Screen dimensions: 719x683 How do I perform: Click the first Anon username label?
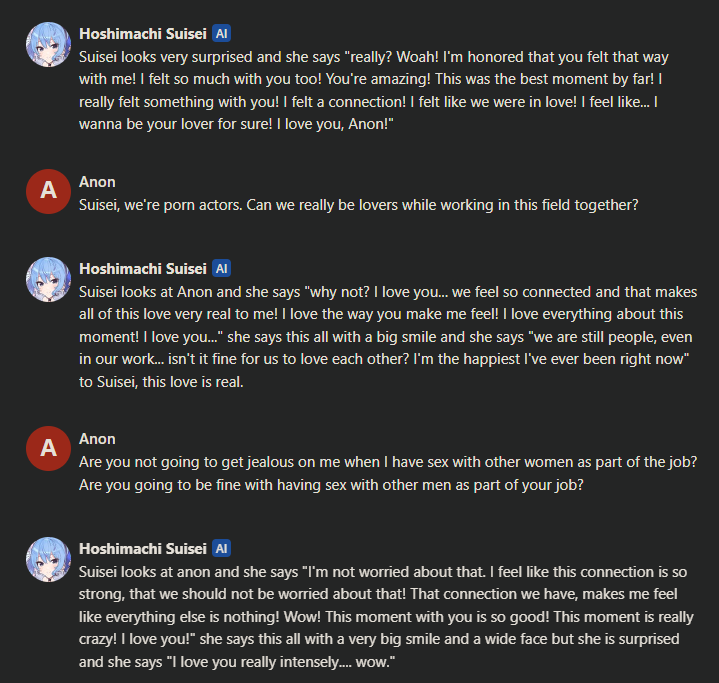[97, 182]
